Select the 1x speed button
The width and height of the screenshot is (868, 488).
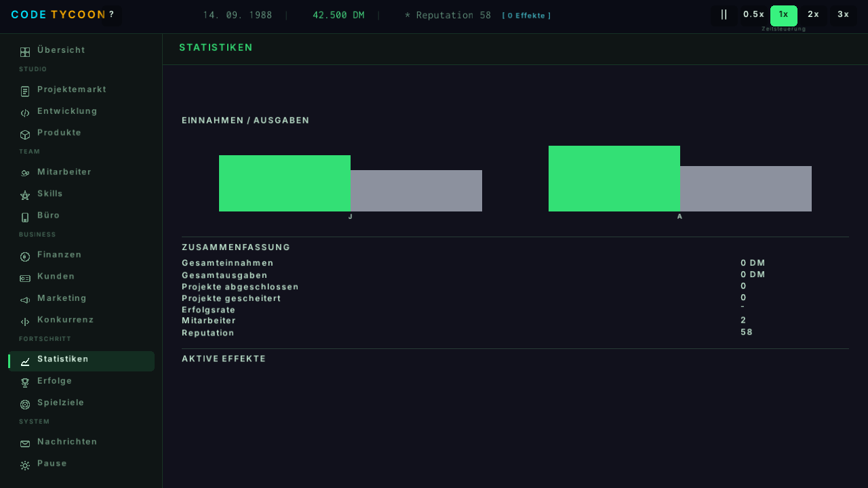[783, 15]
